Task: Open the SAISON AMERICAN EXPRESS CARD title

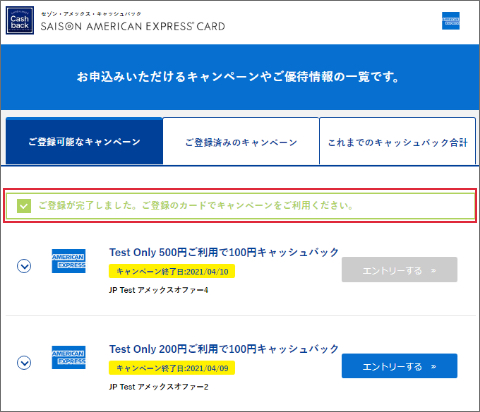Action: [x=133, y=26]
